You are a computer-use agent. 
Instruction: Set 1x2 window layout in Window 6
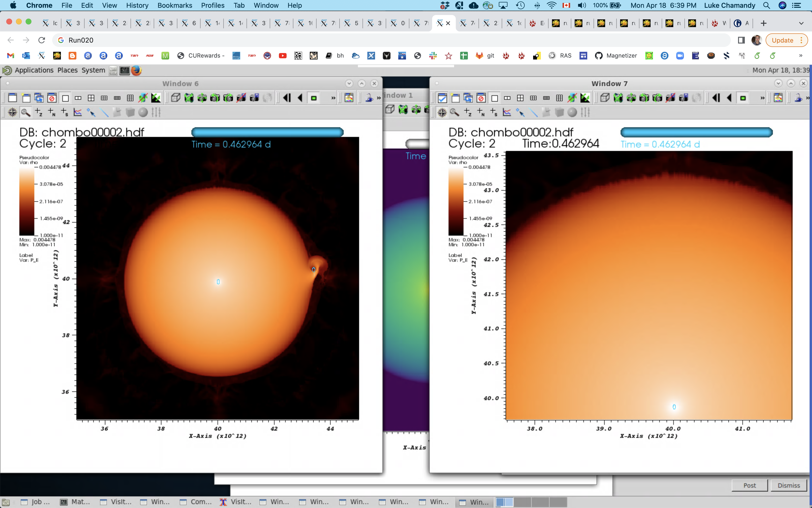(x=78, y=98)
